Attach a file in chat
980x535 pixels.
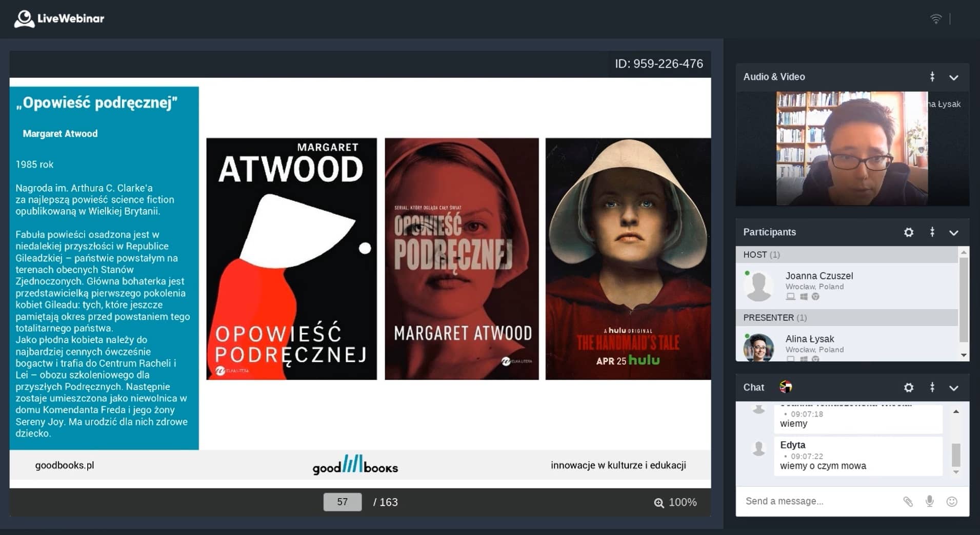point(908,501)
